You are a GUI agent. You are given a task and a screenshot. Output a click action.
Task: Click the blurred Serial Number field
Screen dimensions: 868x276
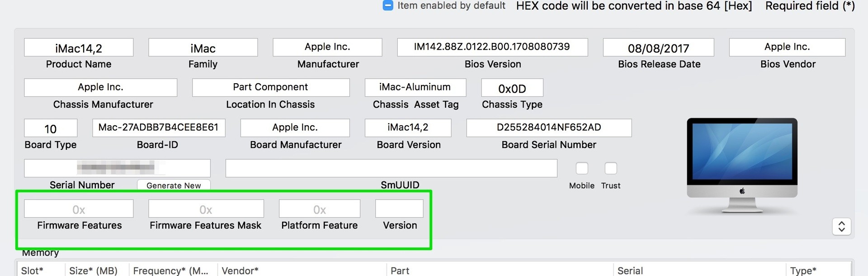[x=117, y=168]
